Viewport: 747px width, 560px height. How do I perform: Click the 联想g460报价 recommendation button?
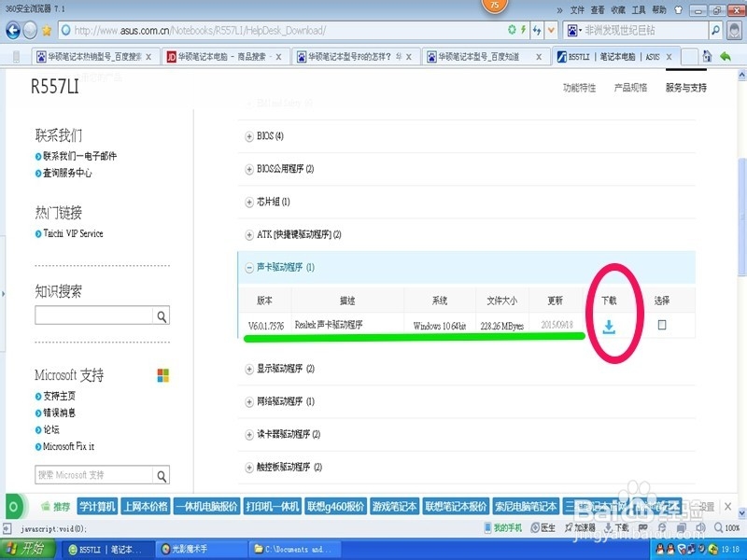coord(335,507)
